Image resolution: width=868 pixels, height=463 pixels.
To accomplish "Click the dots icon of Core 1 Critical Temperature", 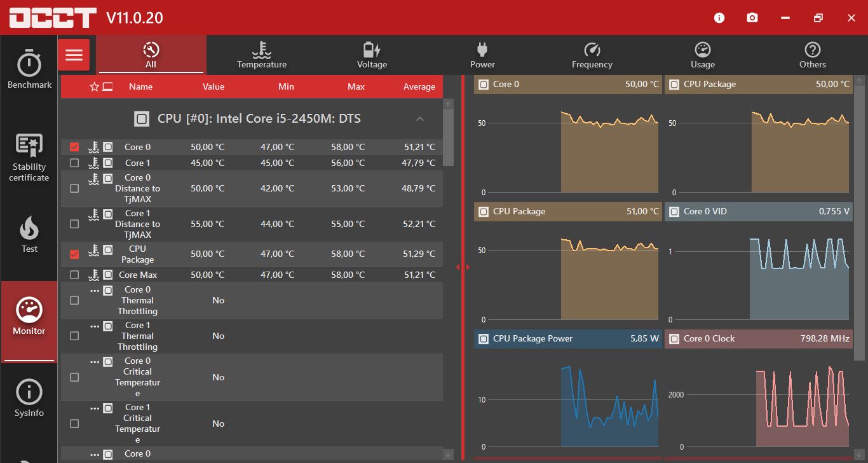I will (95, 408).
